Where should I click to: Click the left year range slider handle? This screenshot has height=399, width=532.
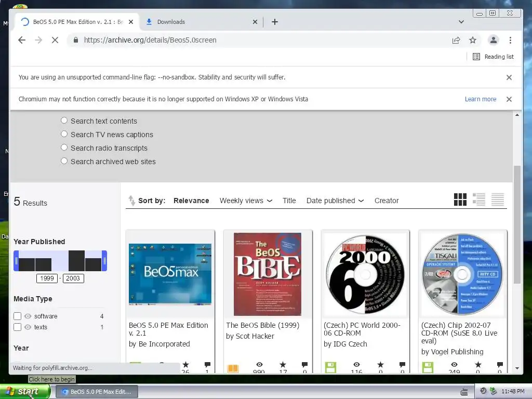[16, 261]
